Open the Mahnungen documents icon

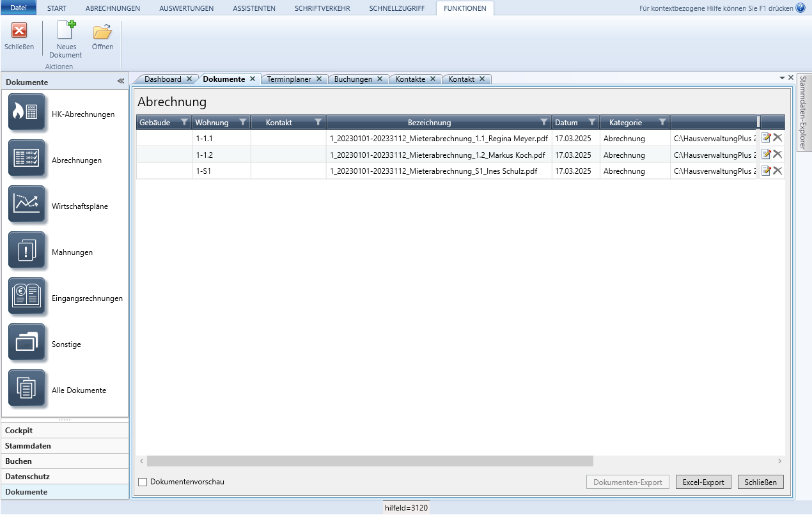[x=27, y=250]
